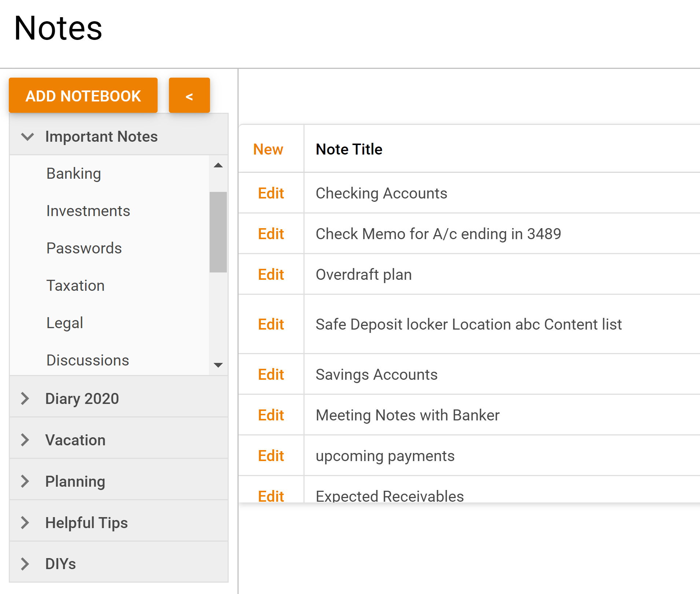Expand the Helpful Tips notebook

point(25,523)
